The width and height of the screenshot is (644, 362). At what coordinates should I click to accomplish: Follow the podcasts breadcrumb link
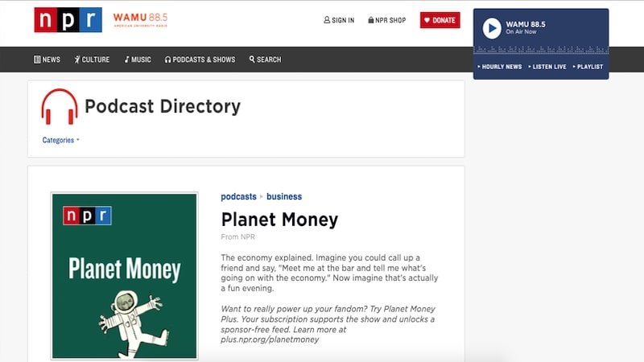click(238, 196)
